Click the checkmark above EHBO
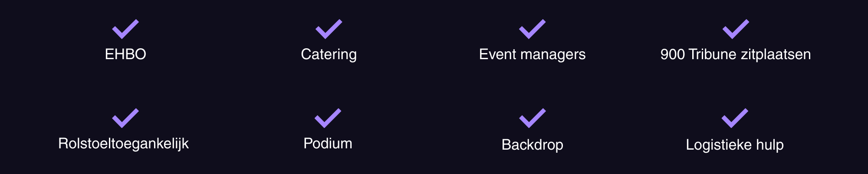This screenshot has height=174, width=868. click(x=125, y=29)
